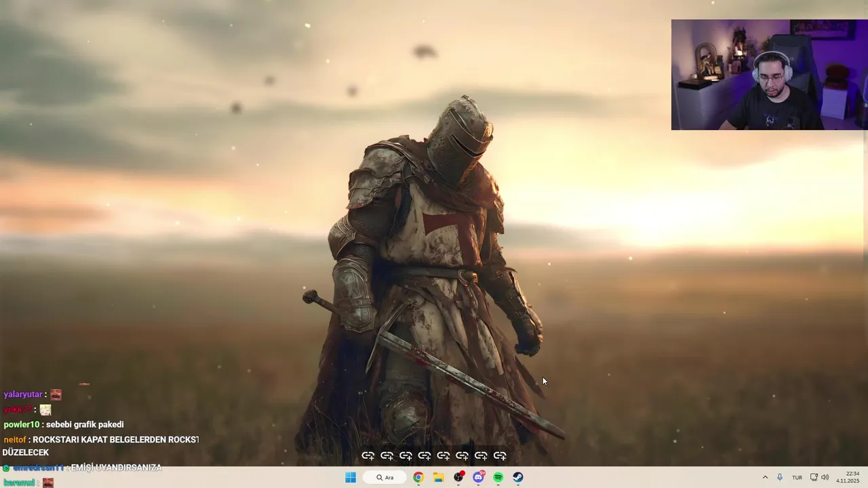Screen dimensions: 868x488
Task: Click chat message 'sebebi grafik pakedi'
Action: click(x=85, y=424)
